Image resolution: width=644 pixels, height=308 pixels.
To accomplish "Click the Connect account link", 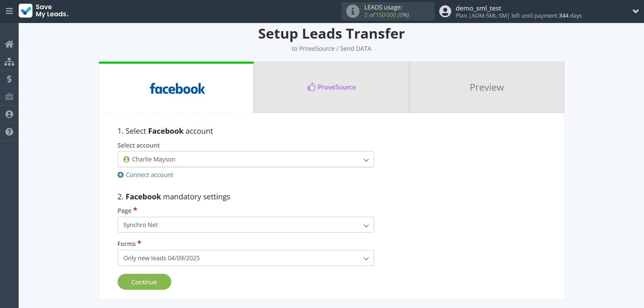I will point(145,175).
